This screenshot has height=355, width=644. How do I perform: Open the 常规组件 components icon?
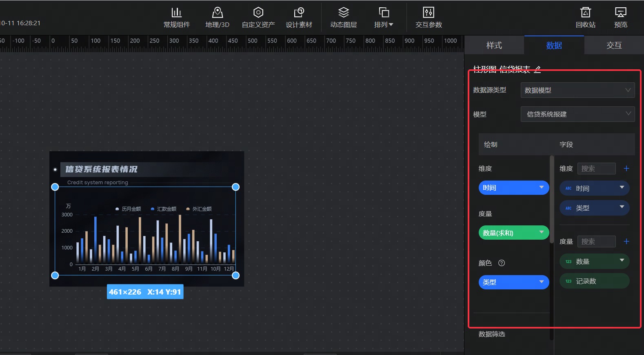[176, 13]
